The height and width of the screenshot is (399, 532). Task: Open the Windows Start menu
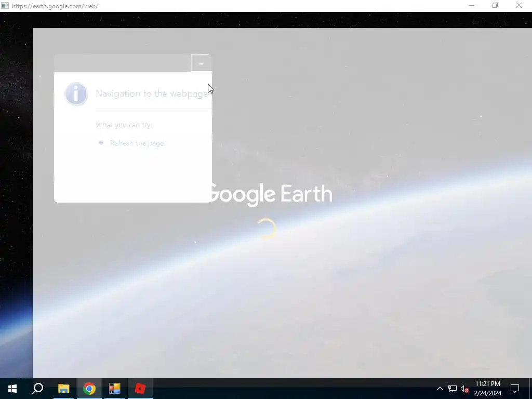click(12, 389)
